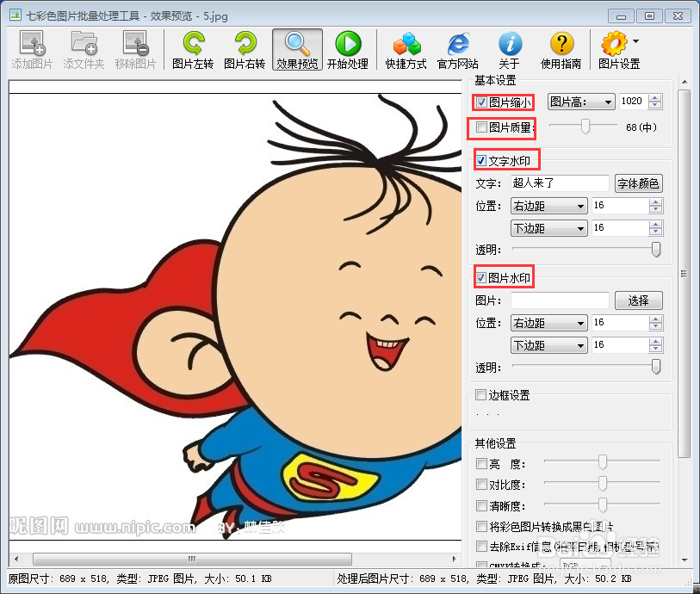Click the settings panel scroll-up arrow
The height and width of the screenshot is (594, 700).
(685, 82)
